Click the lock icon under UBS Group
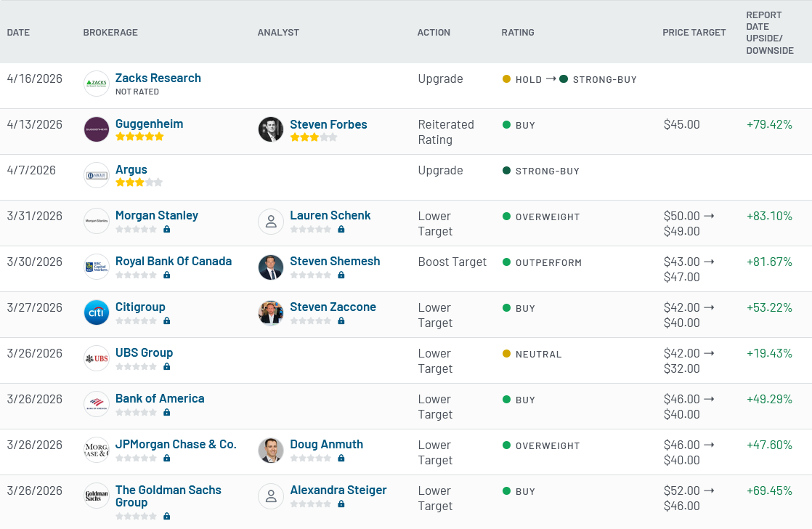Viewport: 812px width, 529px height. pyautogui.click(x=167, y=366)
